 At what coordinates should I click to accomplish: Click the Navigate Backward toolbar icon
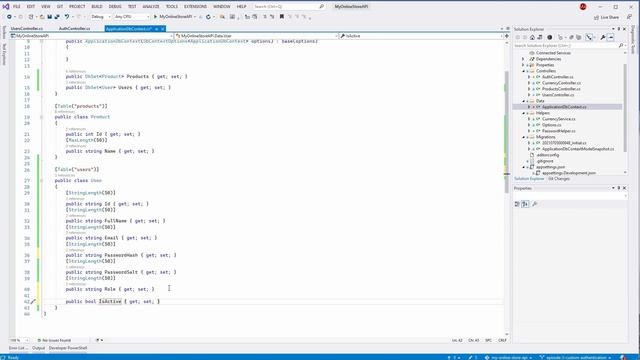9,17
